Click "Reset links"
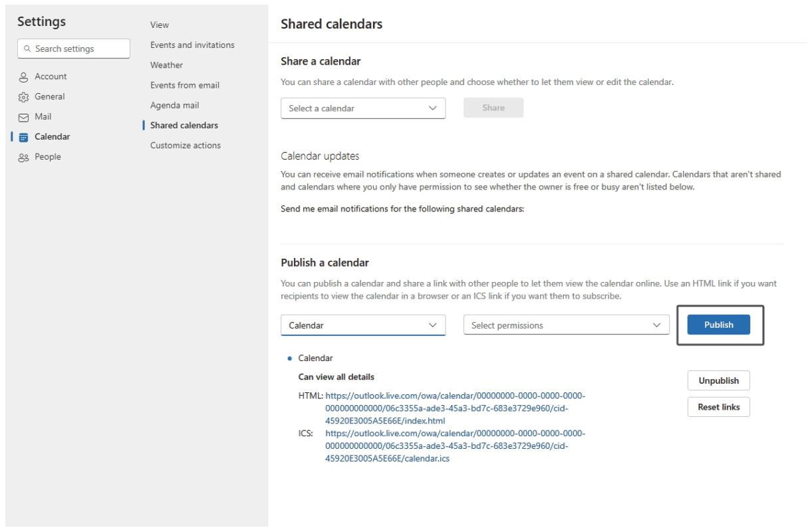 point(718,406)
